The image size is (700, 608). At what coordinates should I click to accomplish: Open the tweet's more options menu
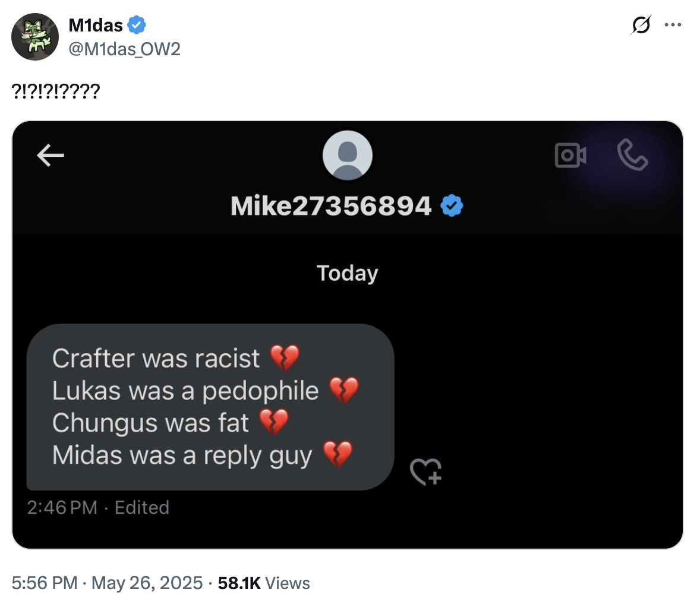point(673,25)
